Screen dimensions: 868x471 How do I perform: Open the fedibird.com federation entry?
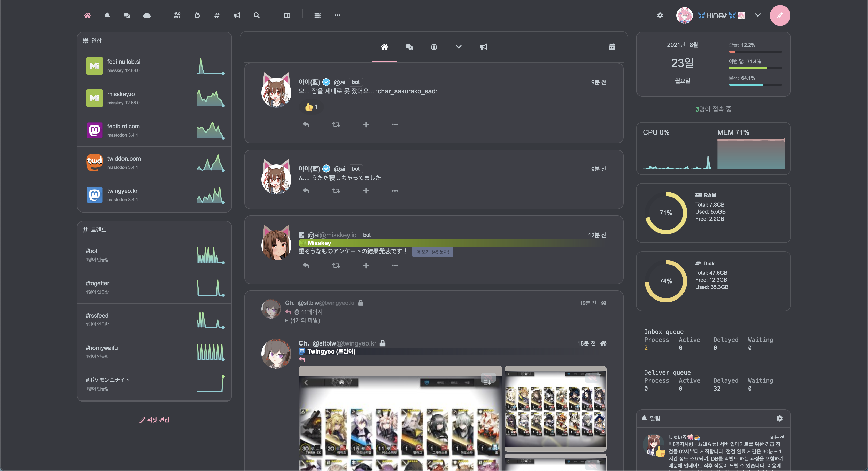pyautogui.click(x=154, y=130)
